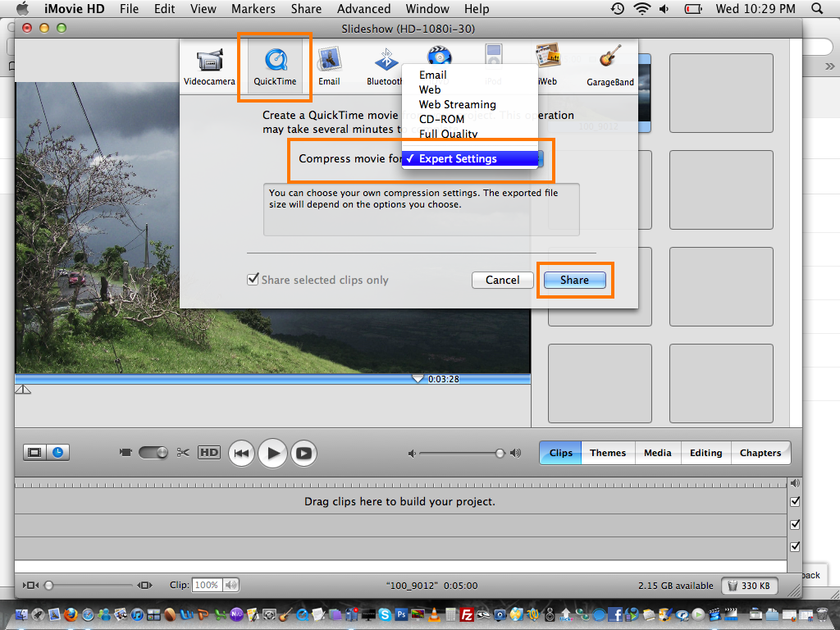Select the QuickTime sharing option
The height and width of the screenshot is (630, 840).
tap(275, 64)
